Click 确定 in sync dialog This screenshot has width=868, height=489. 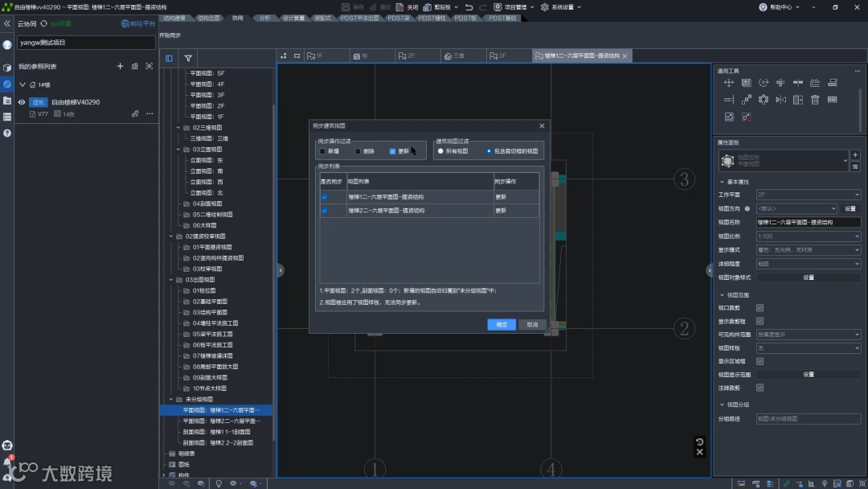point(502,324)
